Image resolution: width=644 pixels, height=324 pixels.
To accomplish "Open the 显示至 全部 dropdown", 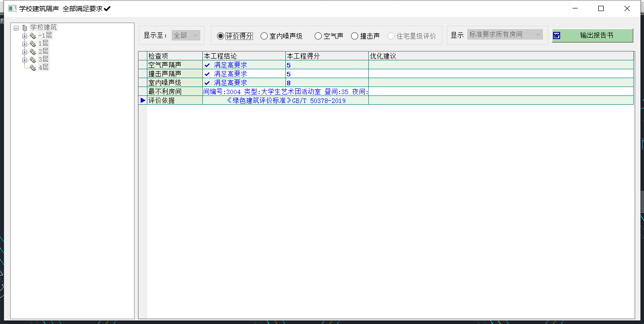I will pyautogui.click(x=186, y=36).
